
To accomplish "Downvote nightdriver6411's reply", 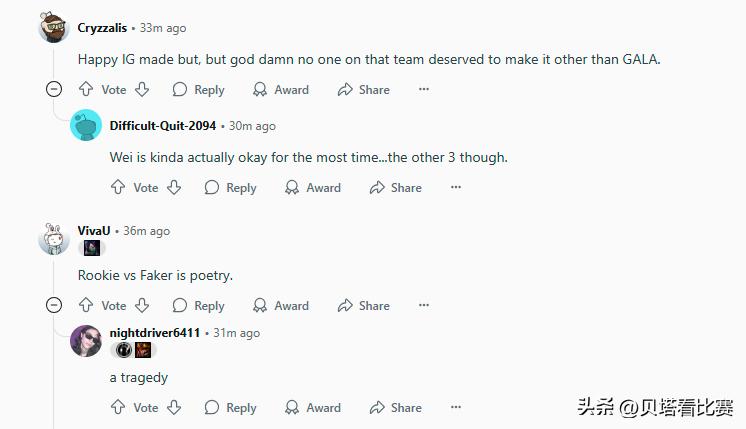I will pos(174,407).
